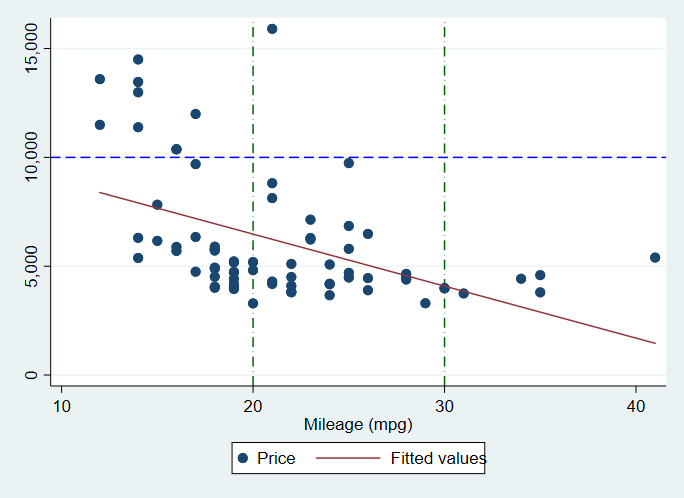This screenshot has width=684, height=498.
Task: Click the 10,000 y-axis label
Action: [33, 156]
